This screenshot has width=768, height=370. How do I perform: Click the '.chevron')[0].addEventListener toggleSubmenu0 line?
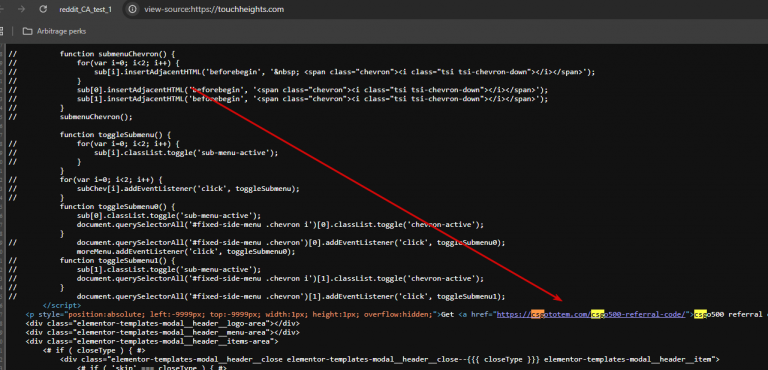(291, 242)
